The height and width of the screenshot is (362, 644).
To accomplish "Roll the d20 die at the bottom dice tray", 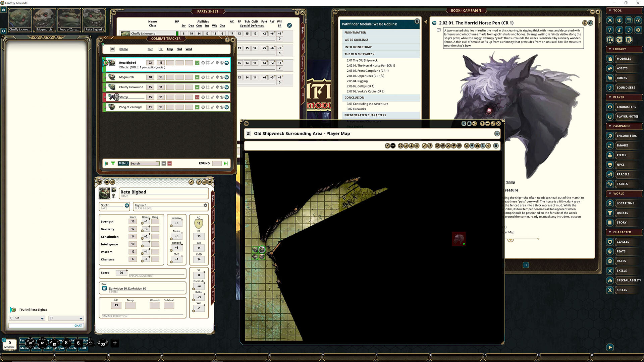I will coord(30,343).
